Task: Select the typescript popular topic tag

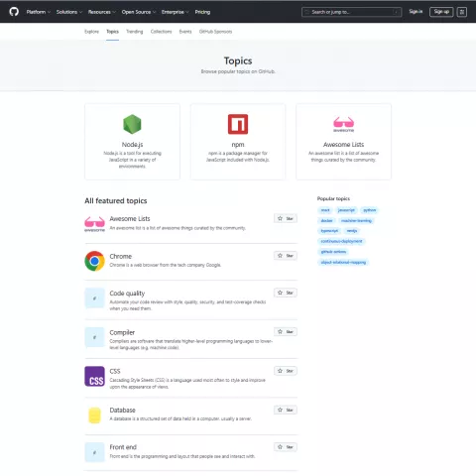Action: (329, 231)
